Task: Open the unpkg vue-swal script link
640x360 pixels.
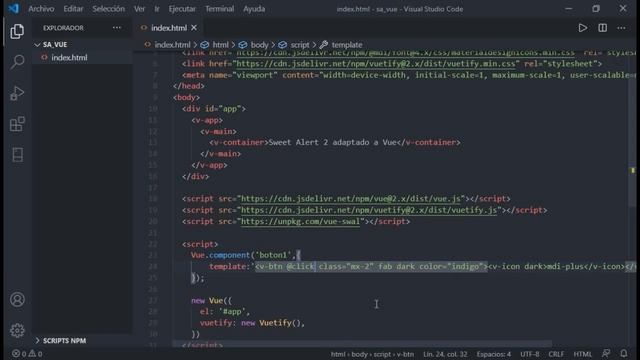Action: tap(300, 222)
